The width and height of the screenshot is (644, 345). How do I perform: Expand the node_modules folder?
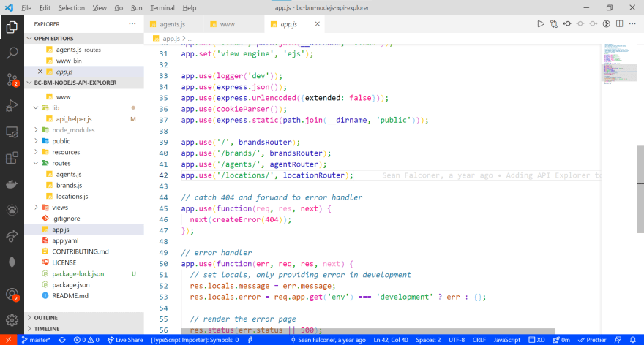tap(36, 129)
